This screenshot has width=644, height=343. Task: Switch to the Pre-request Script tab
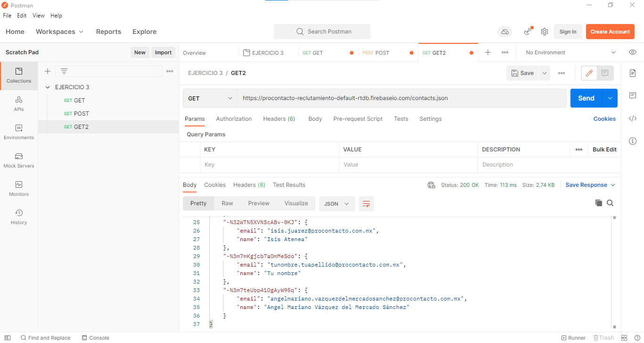pos(358,118)
